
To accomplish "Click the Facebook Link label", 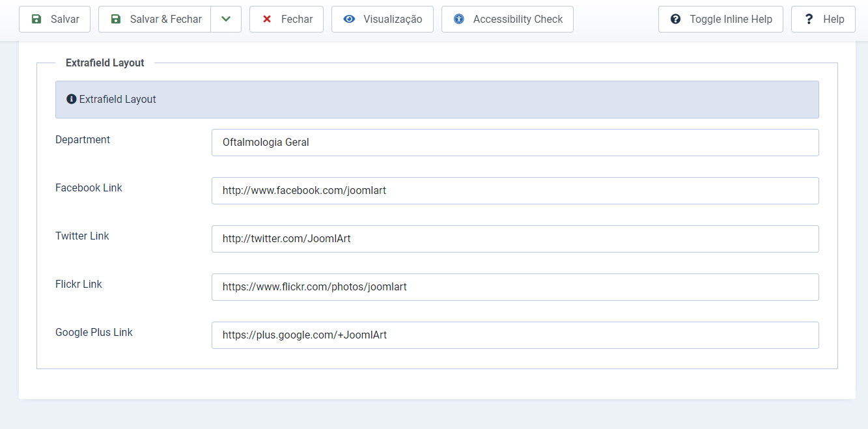I will coord(89,188).
